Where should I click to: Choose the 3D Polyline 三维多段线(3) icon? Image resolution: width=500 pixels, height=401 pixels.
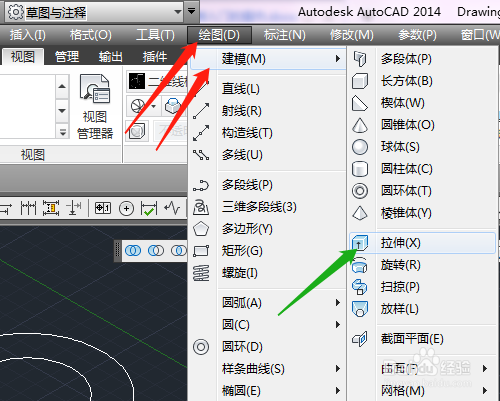(x=201, y=207)
